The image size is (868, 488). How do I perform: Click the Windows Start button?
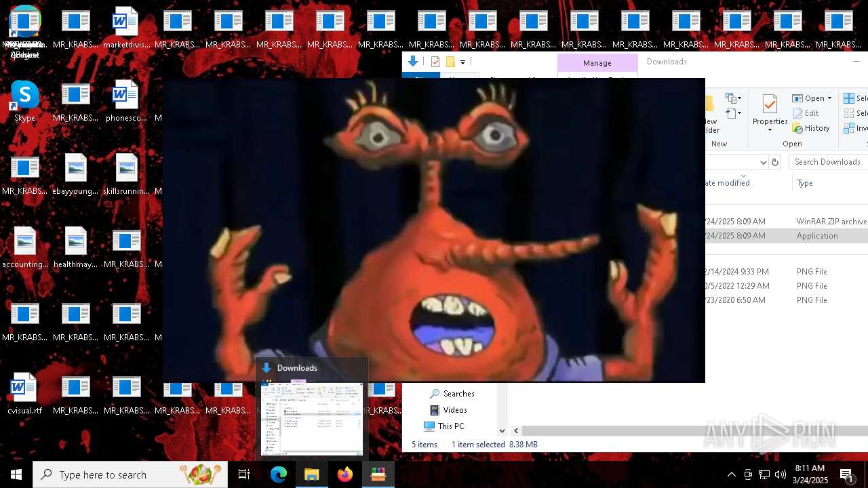pos(16,474)
